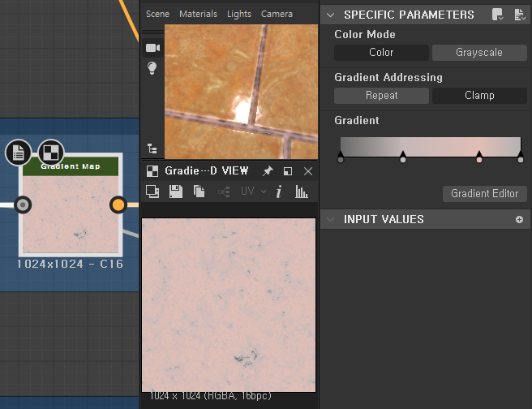Select the first black gradient stop

pos(341,157)
